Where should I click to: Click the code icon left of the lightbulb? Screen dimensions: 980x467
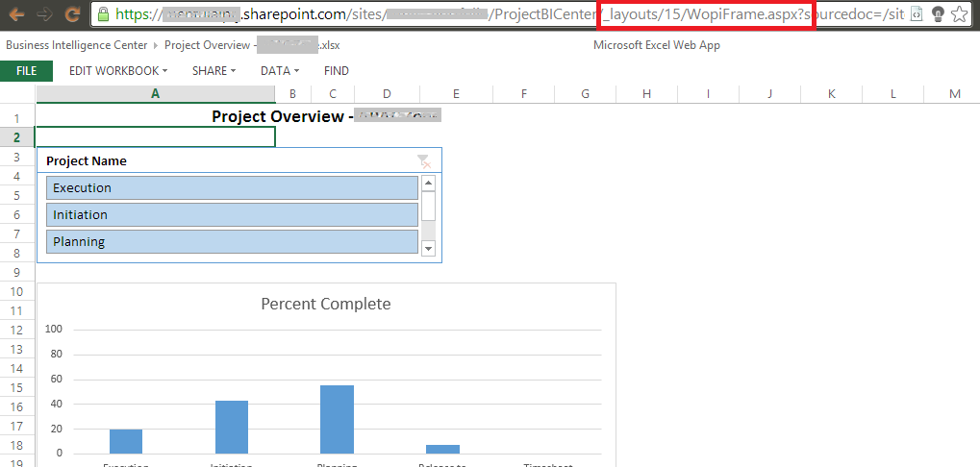(917, 14)
